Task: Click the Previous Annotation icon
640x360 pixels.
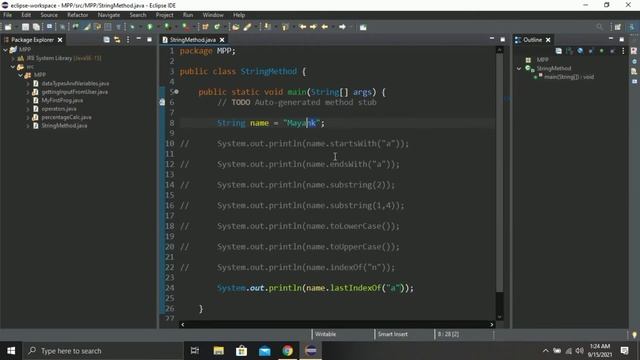Action: 285,27
